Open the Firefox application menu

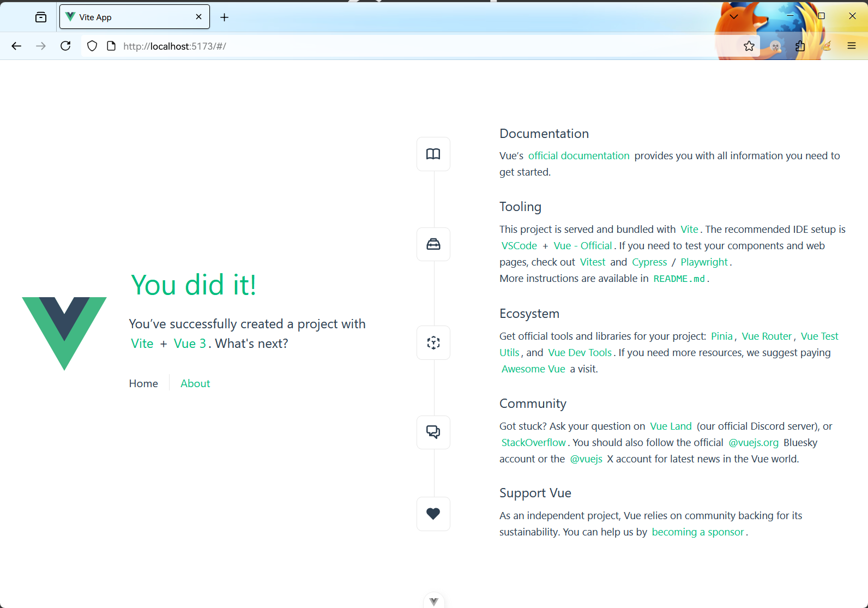pyautogui.click(x=852, y=46)
